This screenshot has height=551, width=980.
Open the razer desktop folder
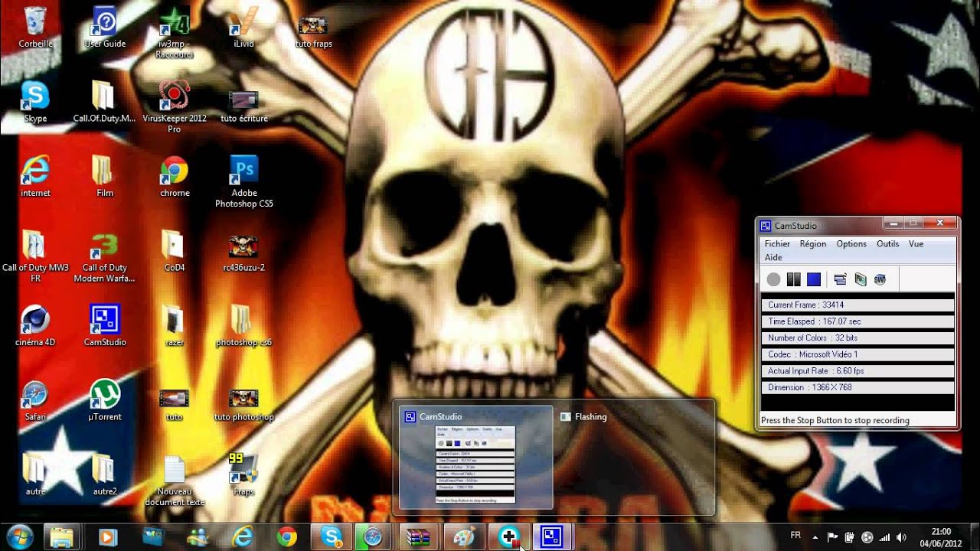coord(175,326)
